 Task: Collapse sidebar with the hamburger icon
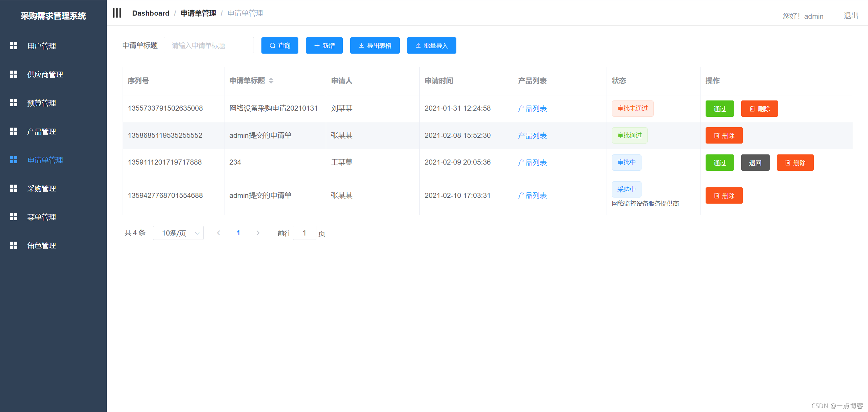tap(117, 13)
